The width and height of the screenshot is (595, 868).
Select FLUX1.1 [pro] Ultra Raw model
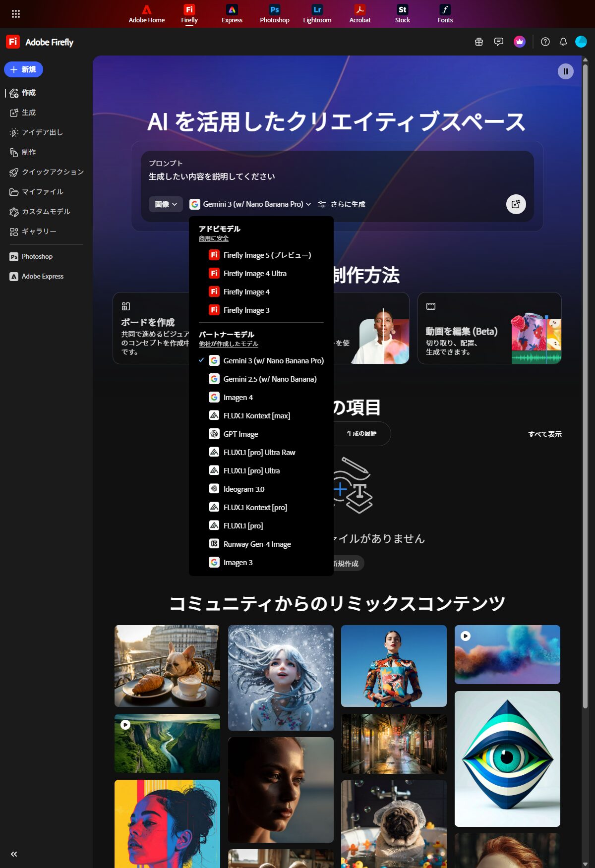[x=261, y=453]
